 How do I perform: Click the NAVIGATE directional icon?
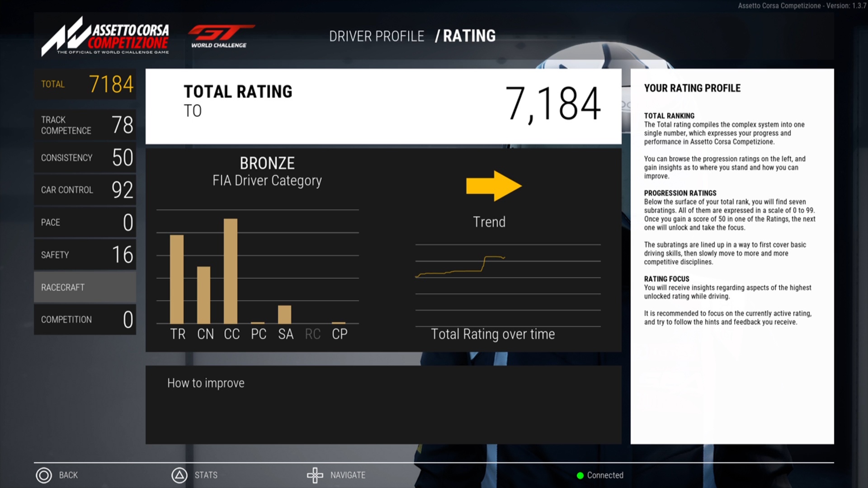(316, 474)
